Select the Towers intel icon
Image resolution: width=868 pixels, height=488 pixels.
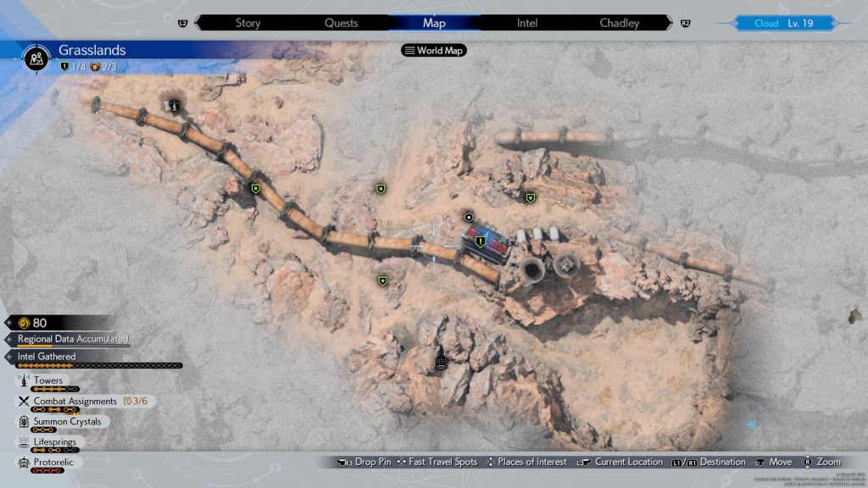click(22, 381)
